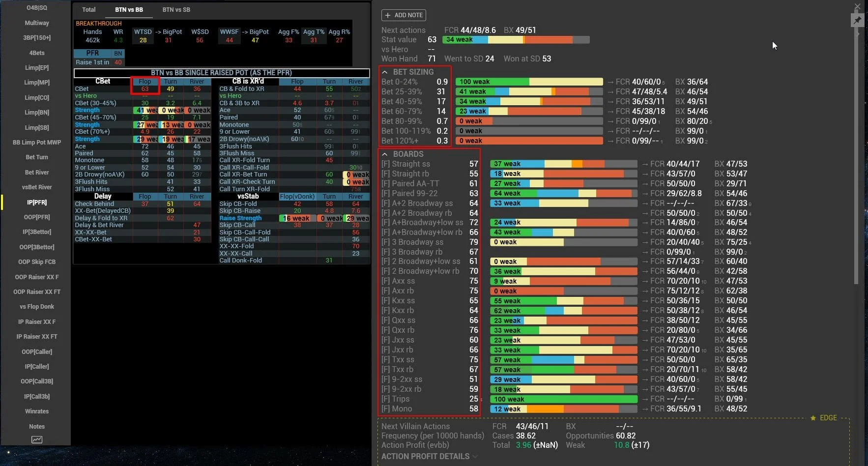Open the graph icon below Notes
The width and height of the screenshot is (868, 466).
pos(37,440)
